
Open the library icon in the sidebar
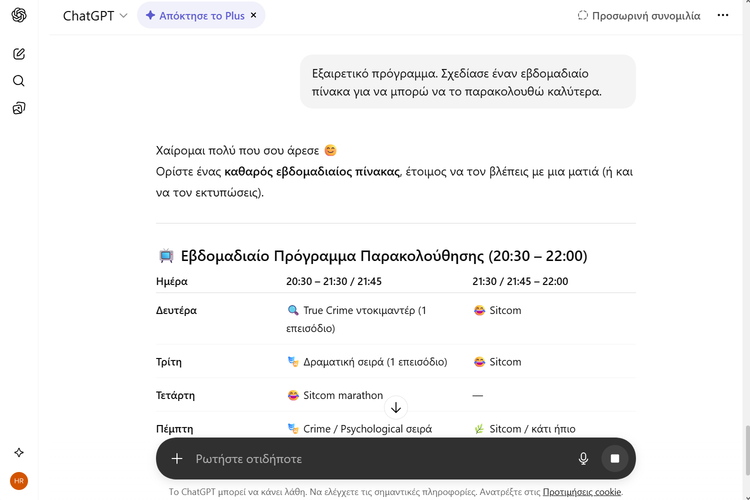[x=19, y=108]
